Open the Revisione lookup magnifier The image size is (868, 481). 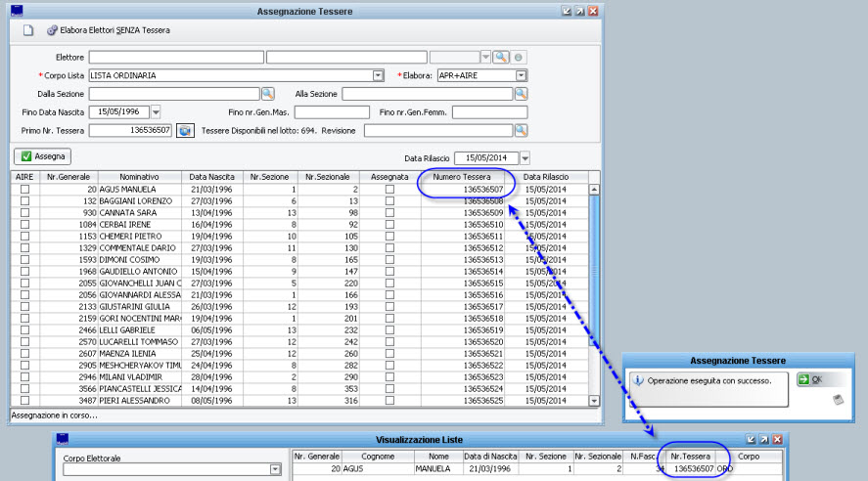(x=521, y=130)
